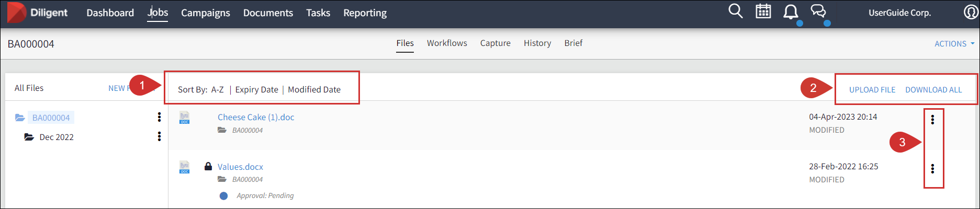This screenshot has height=209, width=980.
Task: Open options menu for Dec 2022 folder
Action: pyautogui.click(x=159, y=136)
